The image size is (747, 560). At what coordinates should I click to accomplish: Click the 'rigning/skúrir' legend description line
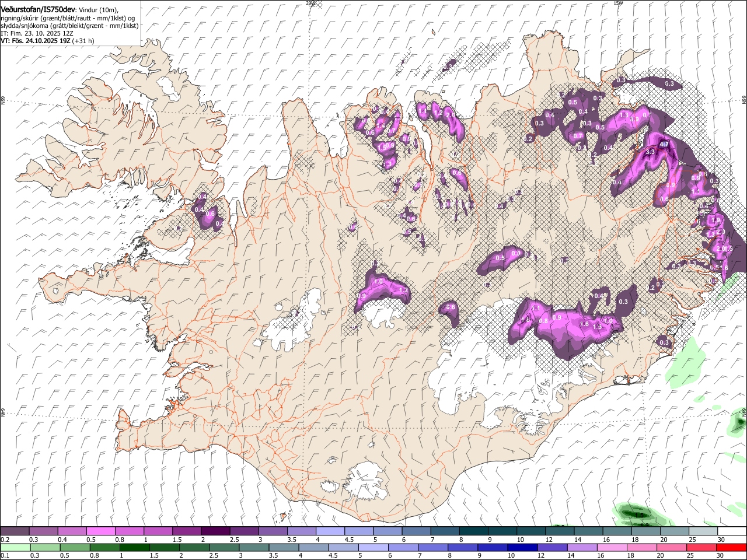[x=68, y=18]
